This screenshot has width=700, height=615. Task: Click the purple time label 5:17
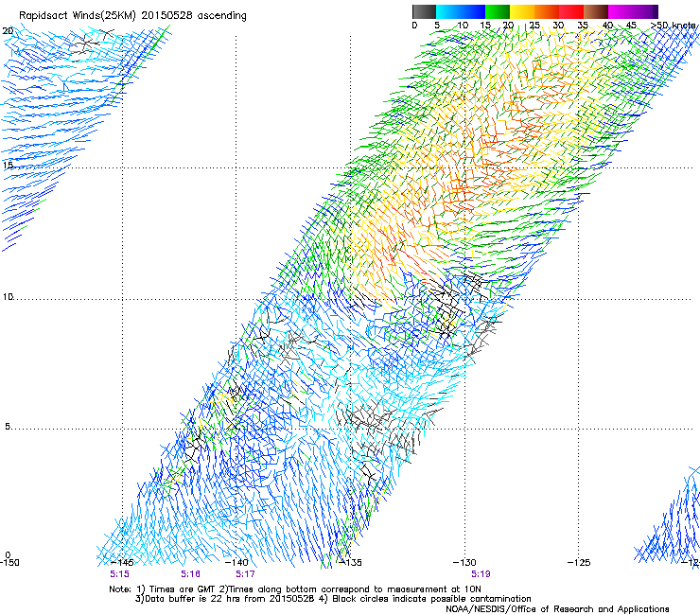pos(246,574)
